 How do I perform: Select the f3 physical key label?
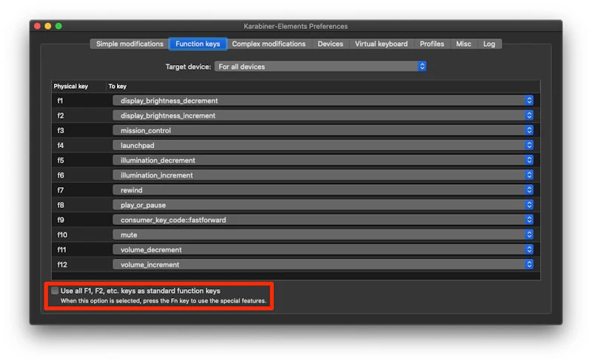point(61,131)
